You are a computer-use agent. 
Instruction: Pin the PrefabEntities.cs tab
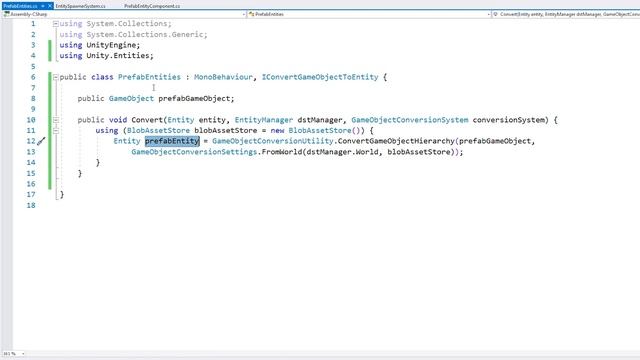coord(43,6)
